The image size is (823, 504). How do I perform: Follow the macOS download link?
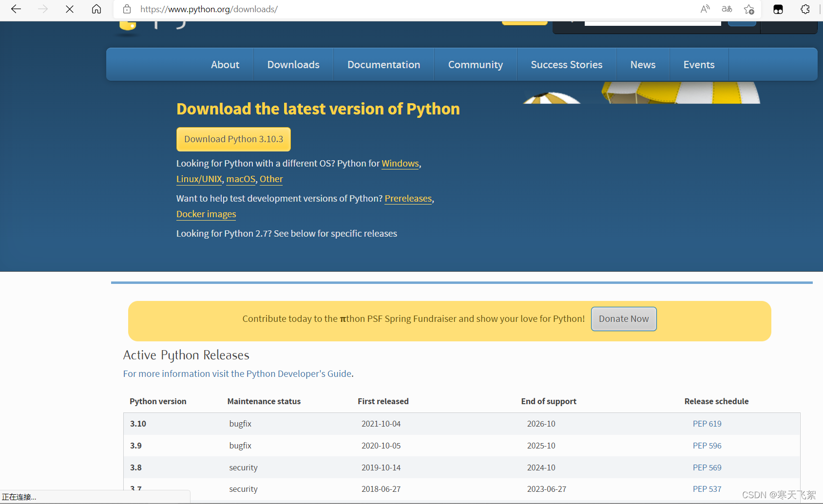241,179
